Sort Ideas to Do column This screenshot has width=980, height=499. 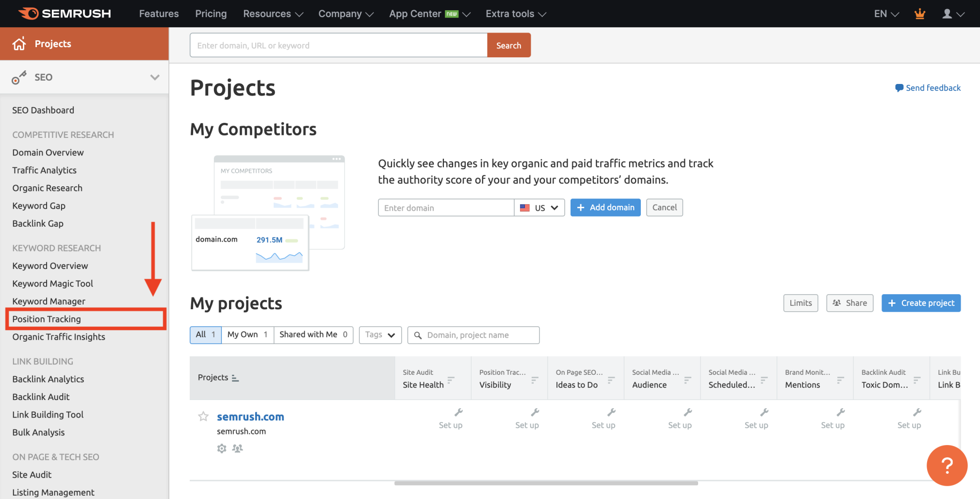[611, 380]
